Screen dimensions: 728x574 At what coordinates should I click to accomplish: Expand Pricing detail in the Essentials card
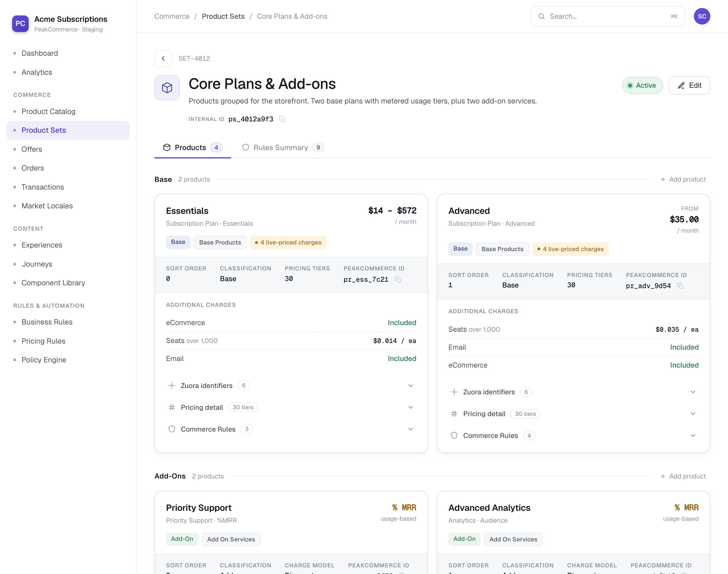[291, 407]
